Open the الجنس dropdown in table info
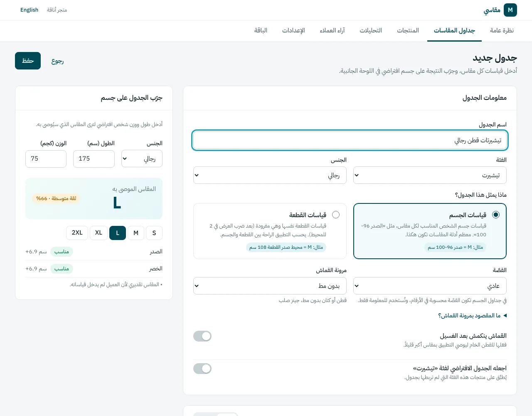This screenshot has width=532, height=416. (x=270, y=175)
